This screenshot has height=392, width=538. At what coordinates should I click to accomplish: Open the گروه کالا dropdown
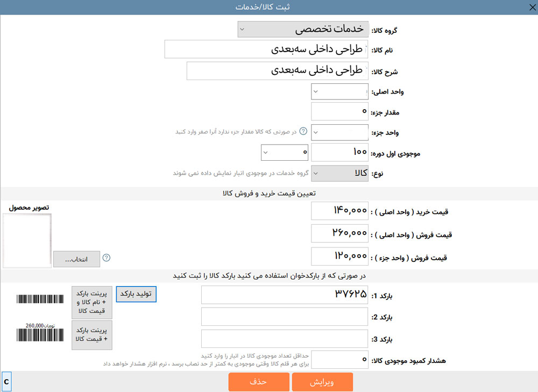(x=303, y=29)
